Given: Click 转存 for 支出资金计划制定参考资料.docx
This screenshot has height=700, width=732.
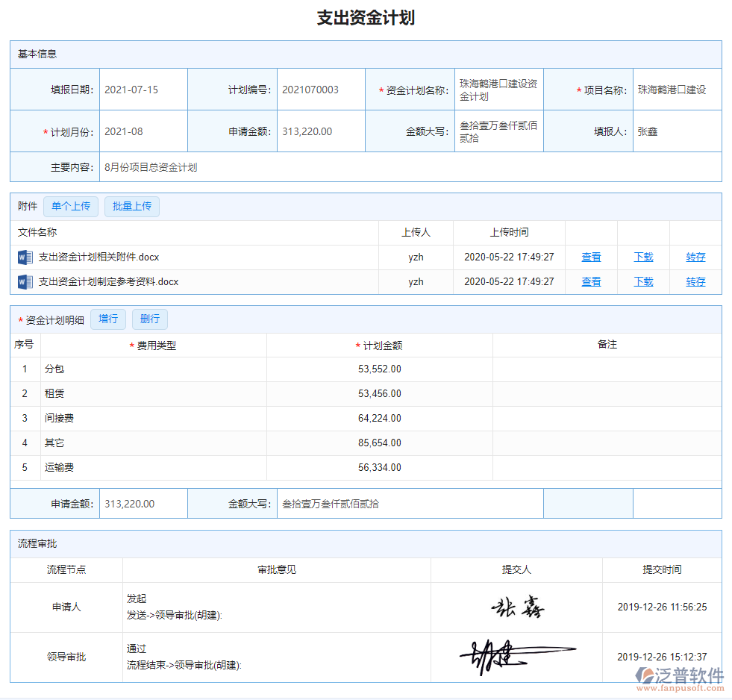Looking at the screenshot, I should [695, 281].
